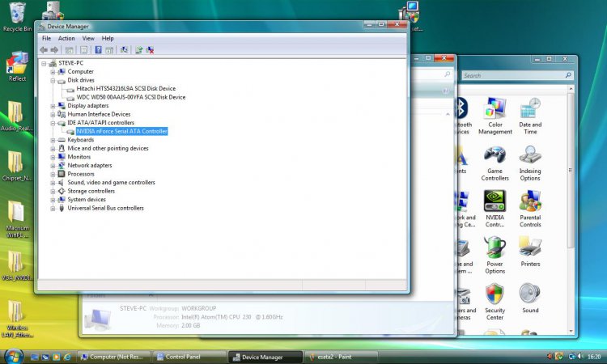
Task: Click the Device Manager taskbar button
Action: click(265, 357)
